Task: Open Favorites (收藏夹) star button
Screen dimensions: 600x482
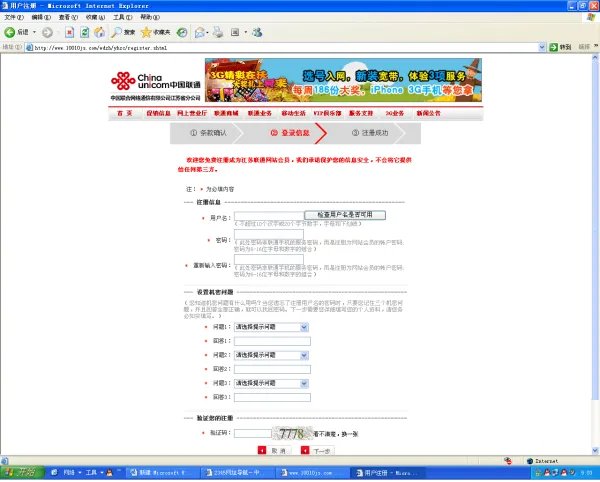Action: (x=155, y=33)
